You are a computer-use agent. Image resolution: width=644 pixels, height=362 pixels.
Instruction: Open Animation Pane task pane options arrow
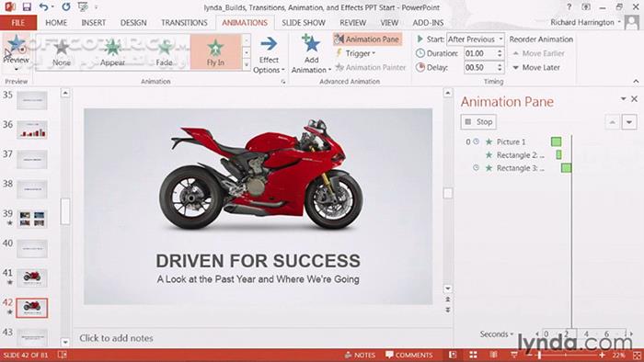coord(623,99)
